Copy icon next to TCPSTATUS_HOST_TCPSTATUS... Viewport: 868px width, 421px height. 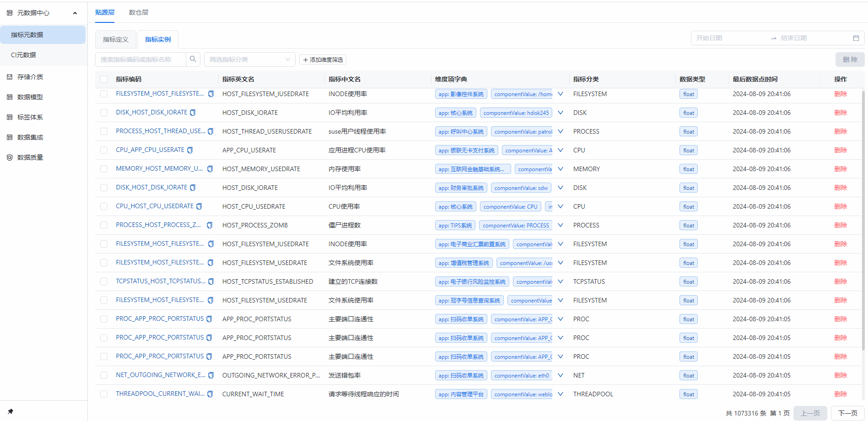(x=211, y=281)
